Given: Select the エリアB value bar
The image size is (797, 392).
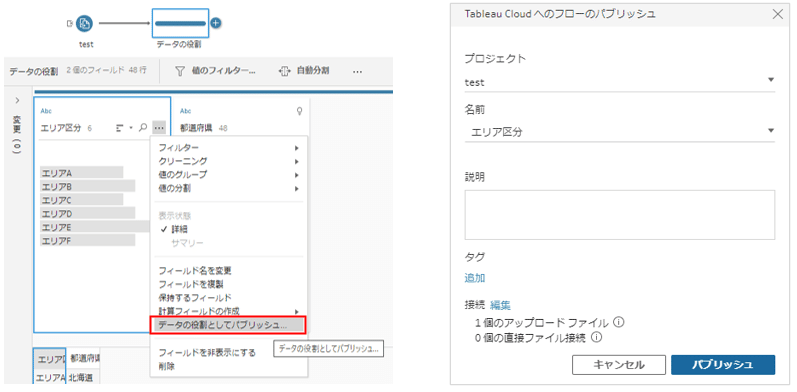Looking at the screenshot, I should click(87, 186).
